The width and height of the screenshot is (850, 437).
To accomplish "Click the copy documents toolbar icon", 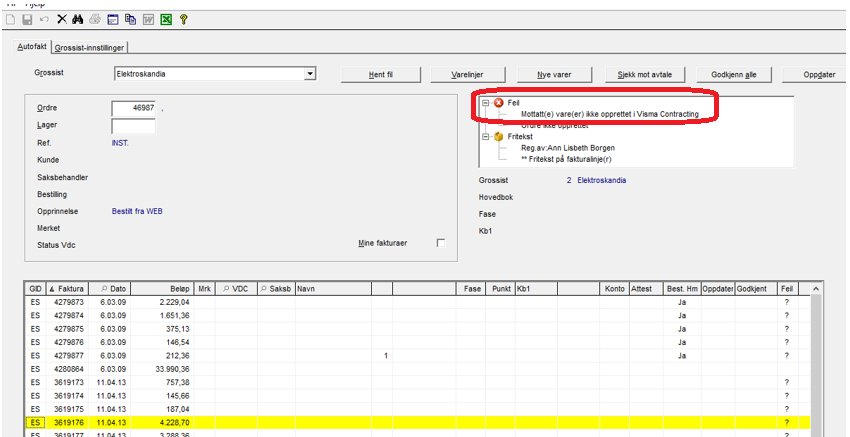I will (130, 20).
